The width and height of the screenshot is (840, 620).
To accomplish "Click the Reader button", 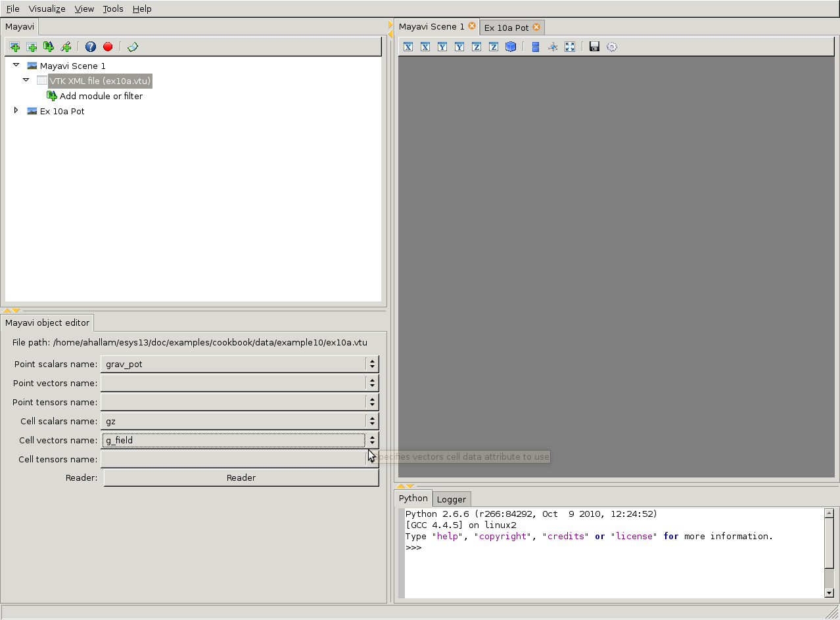I will [x=241, y=477].
